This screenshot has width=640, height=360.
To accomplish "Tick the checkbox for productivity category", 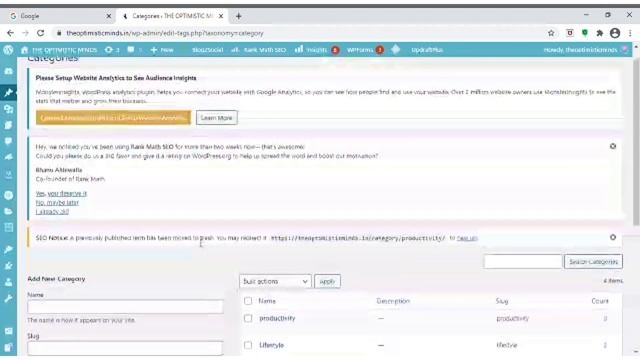I will point(248,318).
